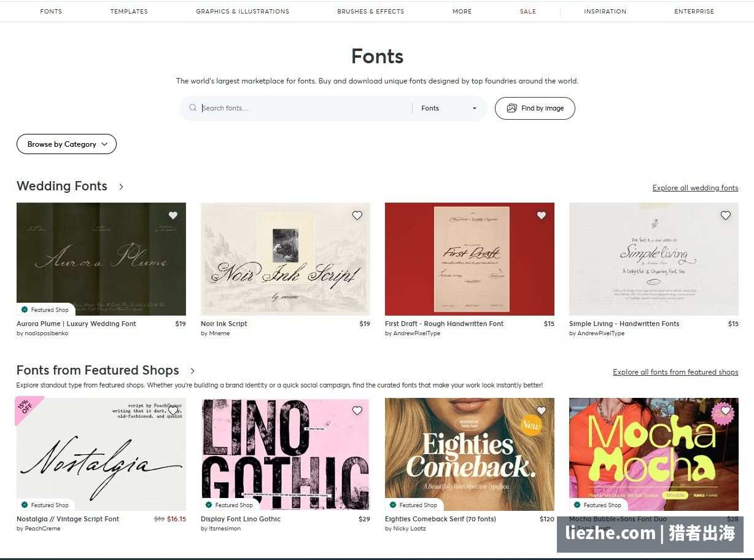This screenshot has width=754, height=560.
Task: Open the Eighties Comeback preview thumbnail
Action: pyautogui.click(x=470, y=454)
